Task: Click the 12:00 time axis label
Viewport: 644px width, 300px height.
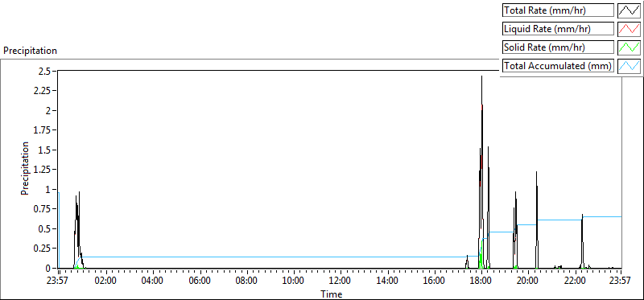Action: click(x=341, y=282)
